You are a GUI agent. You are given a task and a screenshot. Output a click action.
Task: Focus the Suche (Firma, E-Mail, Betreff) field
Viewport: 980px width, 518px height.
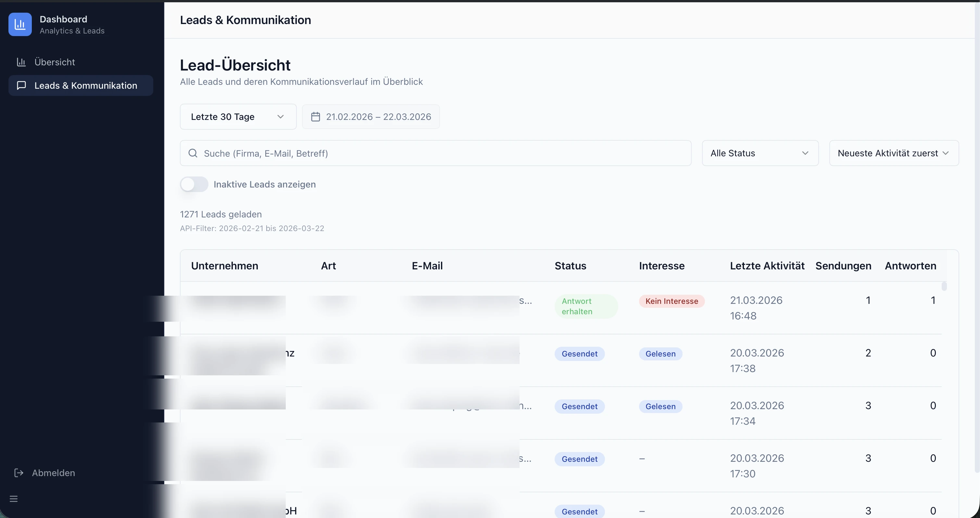435,153
